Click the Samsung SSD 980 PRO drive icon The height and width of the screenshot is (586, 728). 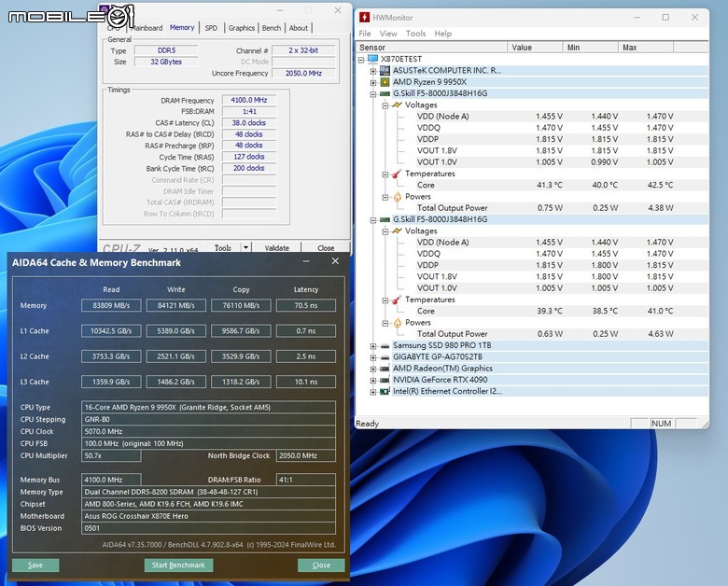click(385, 345)
